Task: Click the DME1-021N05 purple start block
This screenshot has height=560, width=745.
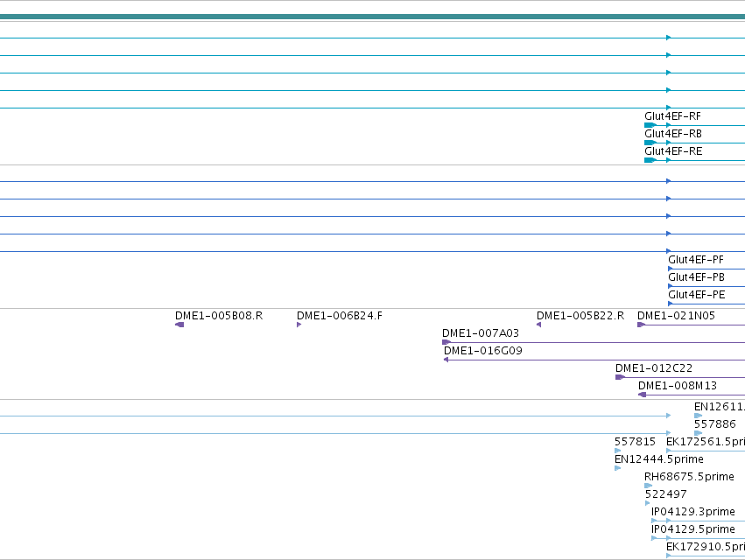Action: [x=641, y=325]
